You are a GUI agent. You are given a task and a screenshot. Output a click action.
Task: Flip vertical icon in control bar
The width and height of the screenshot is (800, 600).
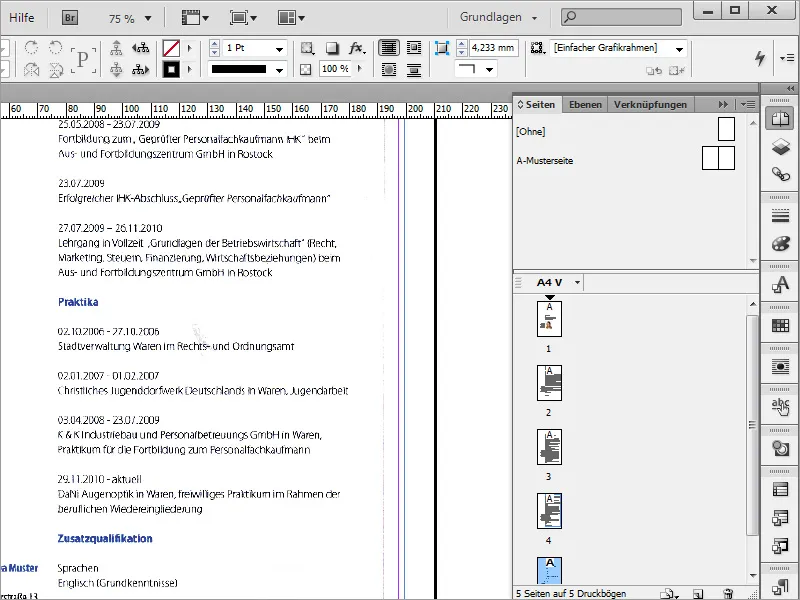(x=56, y=69)
